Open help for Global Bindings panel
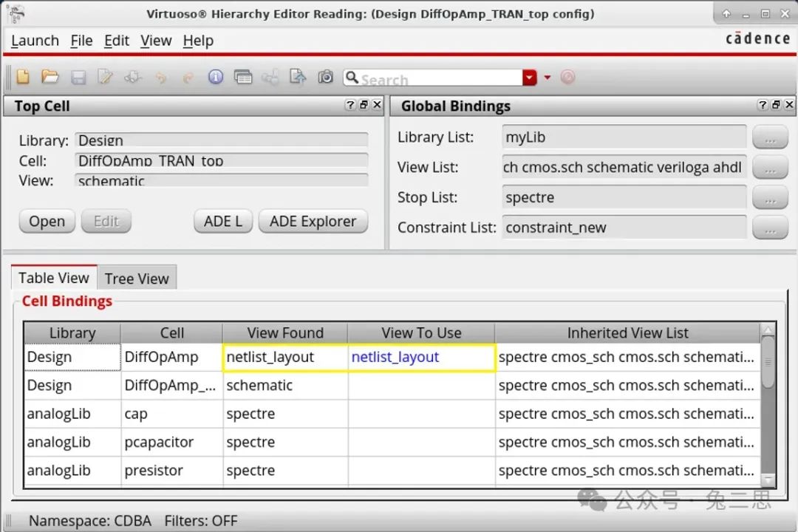 click(763, 106)
